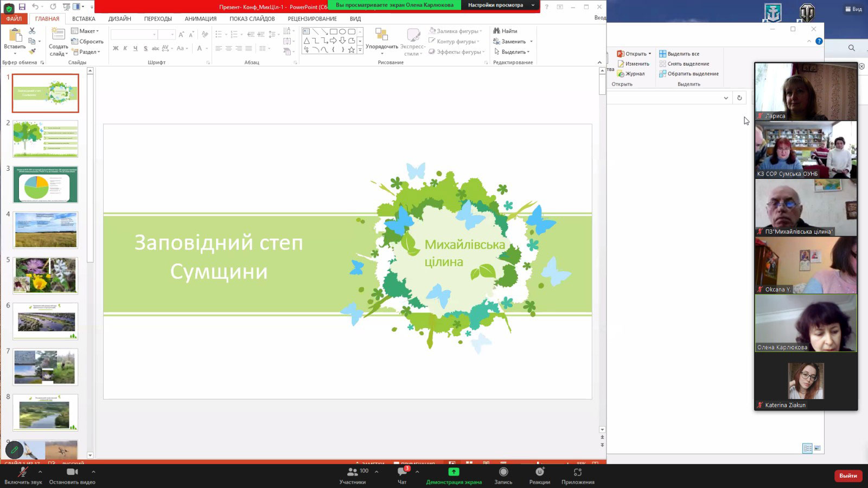Image resolution: width=868 pixels, height=488 pixels.
Task: Open the Макет (Layout) dropdown
Action: [85, 31]
